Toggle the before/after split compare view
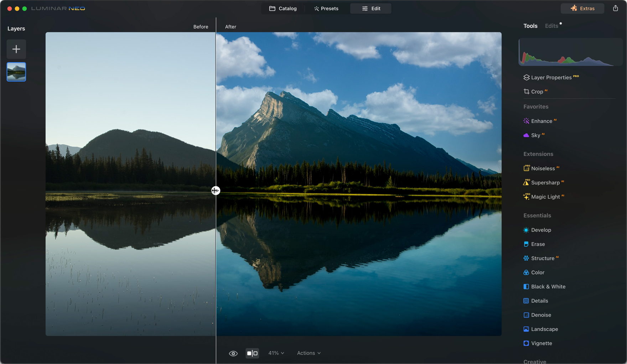627x364 pixels. 252,353
